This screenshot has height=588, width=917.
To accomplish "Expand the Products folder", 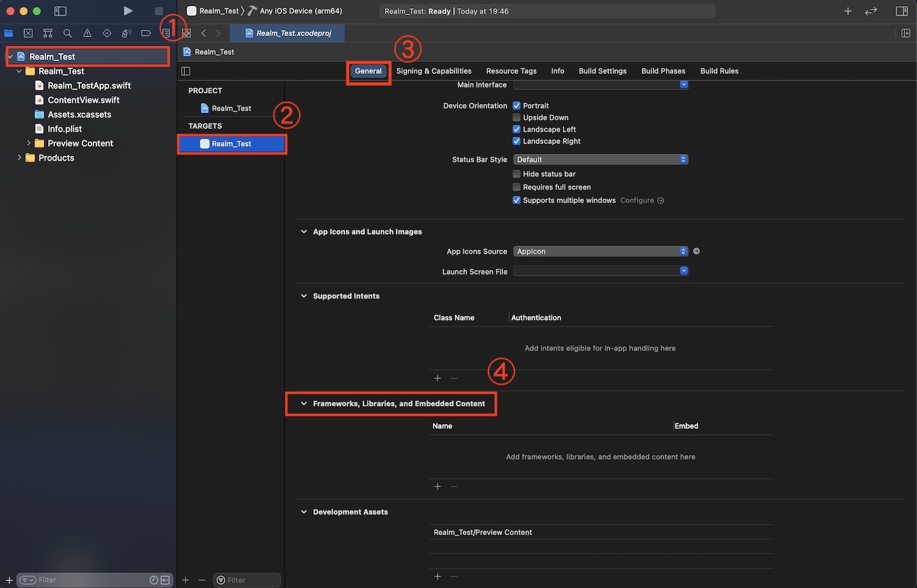I will (20, 158).
